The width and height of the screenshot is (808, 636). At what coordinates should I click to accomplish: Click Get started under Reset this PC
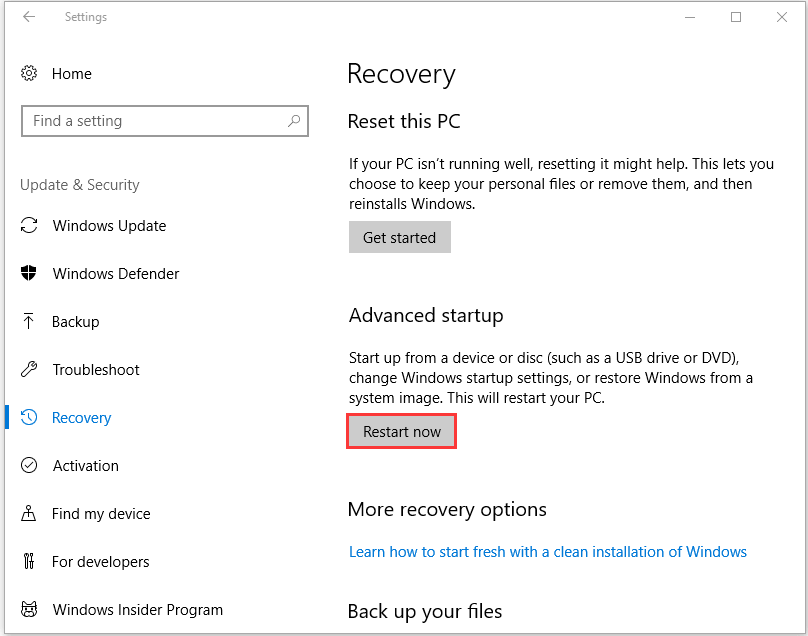pyautogui.click(x=399, y=237)
